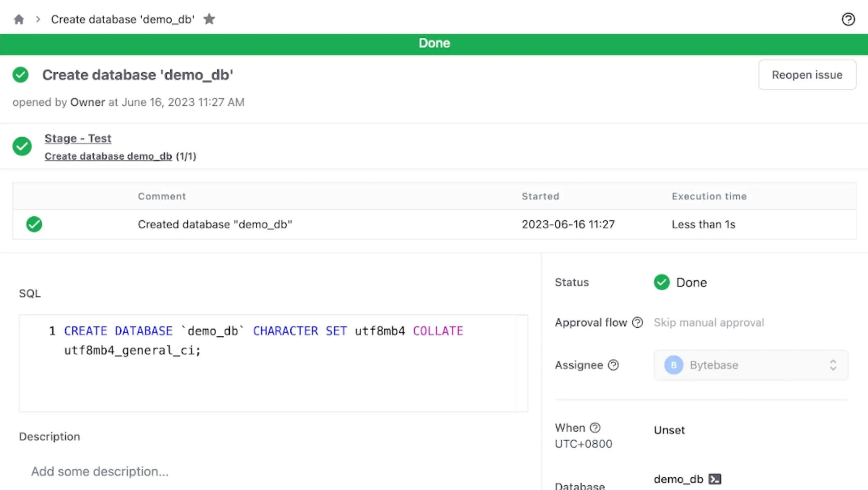Click the Done status check icon
868x490 pixels.
coord(662,282)
